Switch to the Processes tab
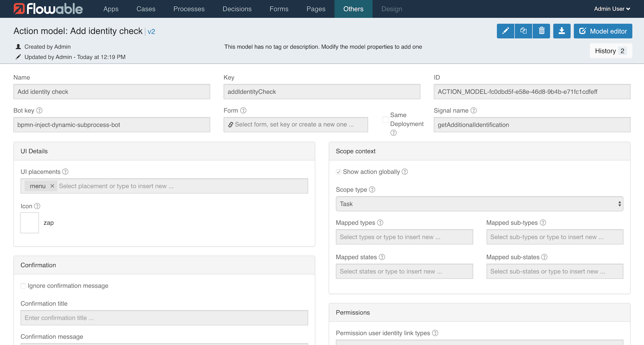This screenshot has width=644, height=345. click(189, 9)
